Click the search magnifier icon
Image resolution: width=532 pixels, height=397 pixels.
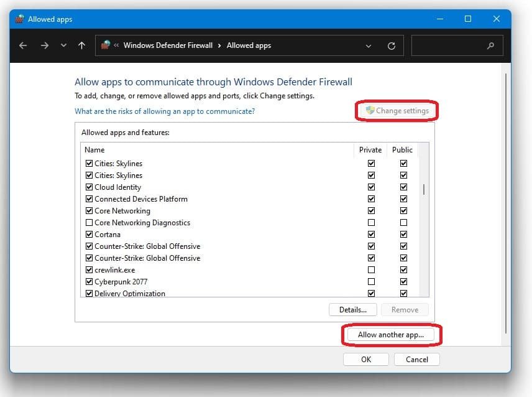pos(490,45)
